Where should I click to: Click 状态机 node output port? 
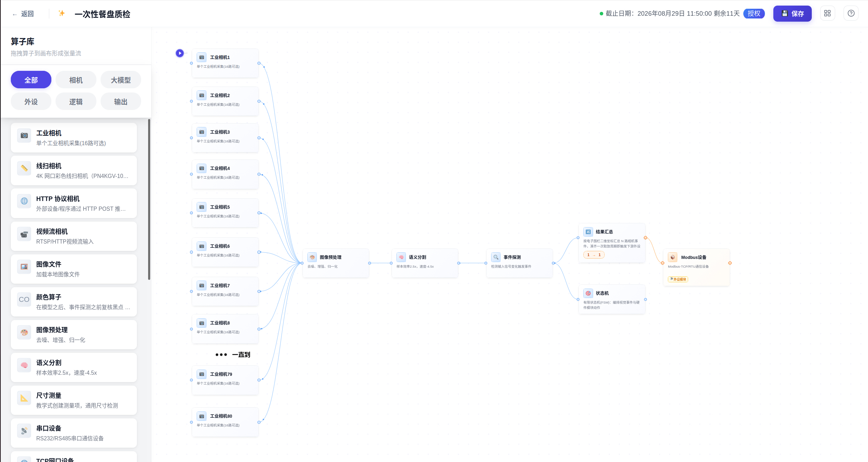[645, 299]
